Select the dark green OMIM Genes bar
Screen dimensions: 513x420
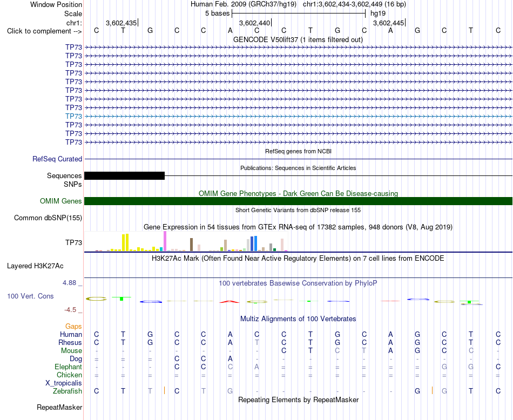pyautogui.click(x=298, y=201)
